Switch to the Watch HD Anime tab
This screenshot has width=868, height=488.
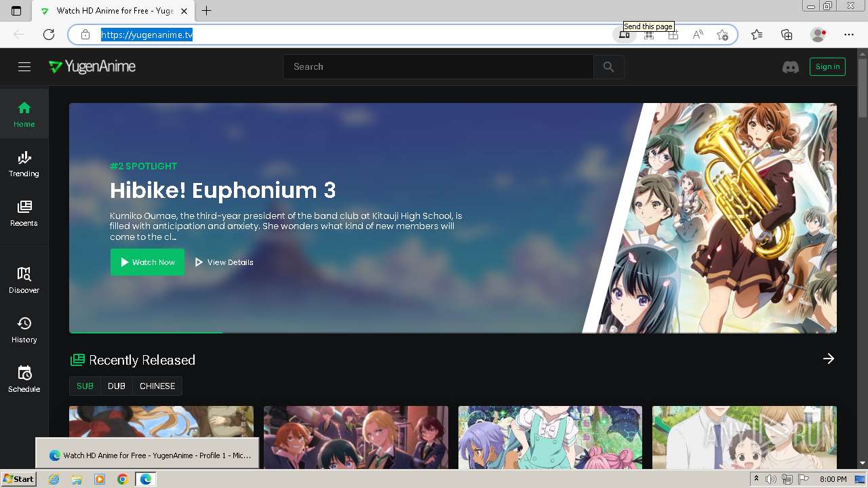113,11
